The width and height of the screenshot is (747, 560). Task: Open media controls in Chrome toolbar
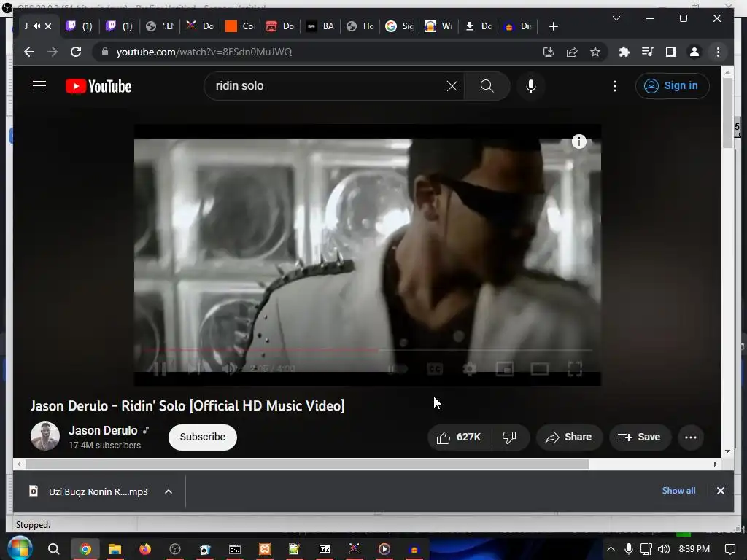(648, 52)
